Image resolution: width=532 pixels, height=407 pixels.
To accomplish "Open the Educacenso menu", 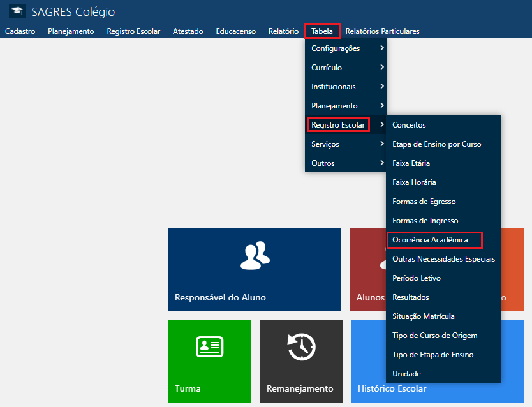I will click(x=235, y=31).
